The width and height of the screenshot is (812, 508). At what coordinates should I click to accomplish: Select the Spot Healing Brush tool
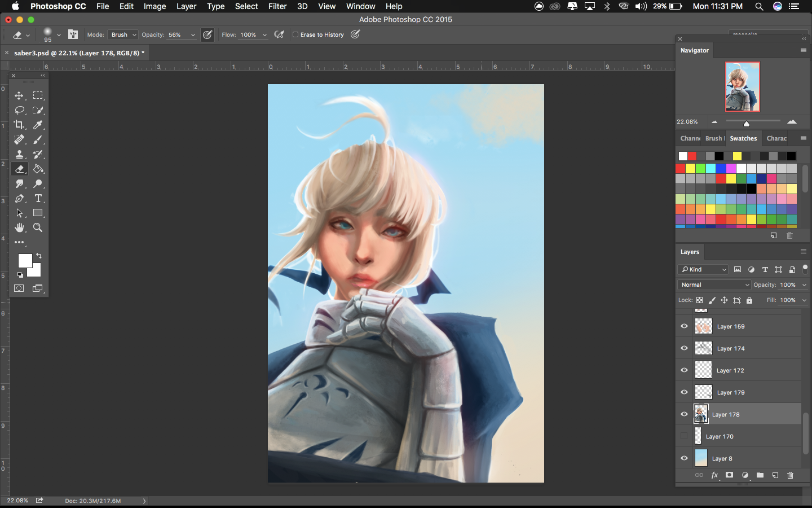19,139
